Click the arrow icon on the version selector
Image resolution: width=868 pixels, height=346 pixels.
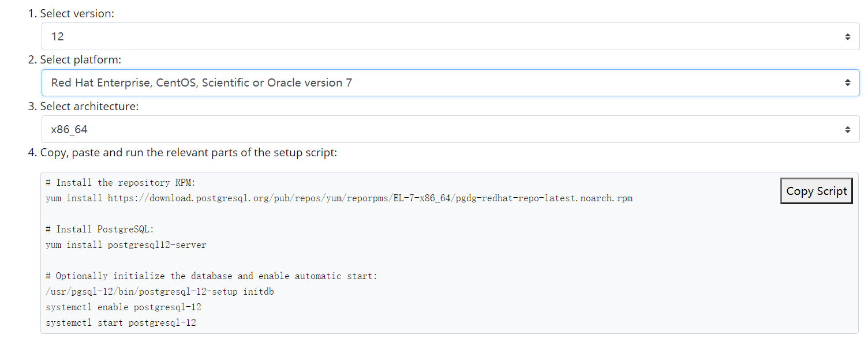pos(847,36)
